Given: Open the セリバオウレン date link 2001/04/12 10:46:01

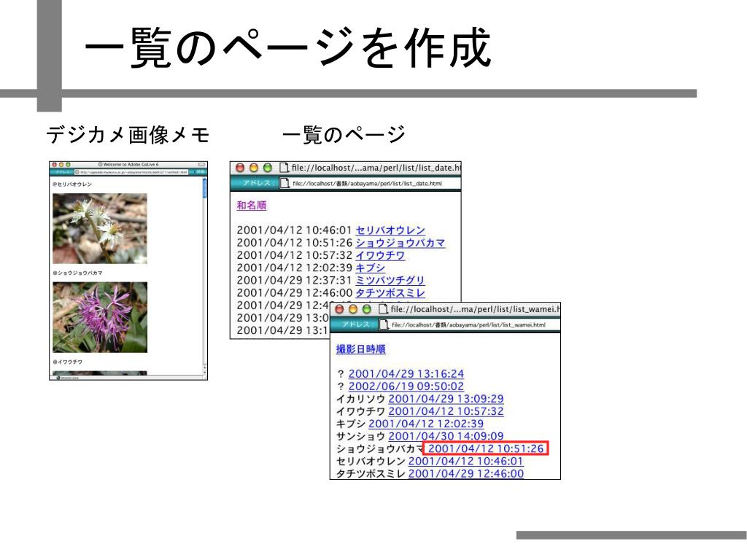Looking at the screenshot, I should (x=466, y=461).
